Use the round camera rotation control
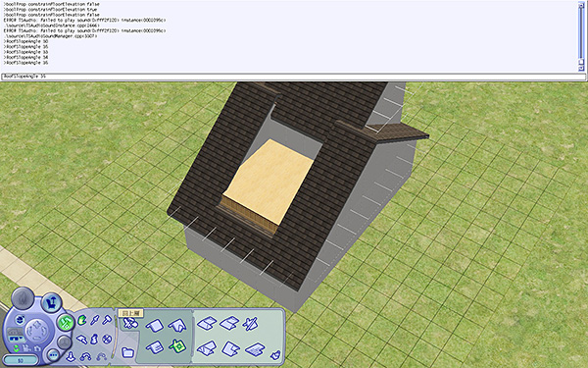The height and width of the screenshot is (368, 588). pyautogui.click(x=37, y=331)
